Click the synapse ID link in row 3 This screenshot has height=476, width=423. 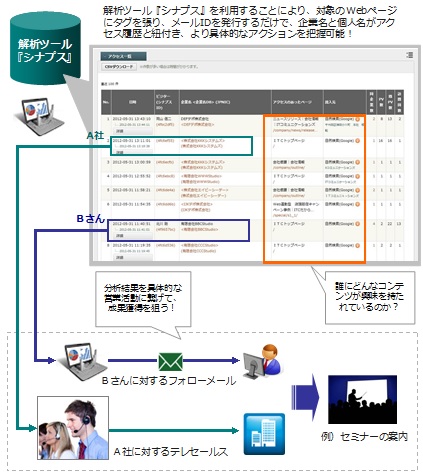coord(165,162)
